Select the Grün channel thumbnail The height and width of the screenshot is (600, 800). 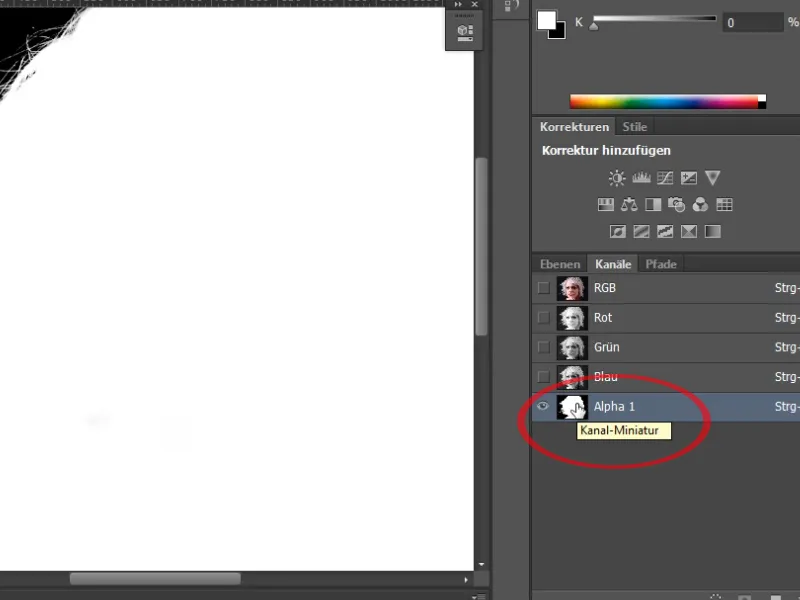click(x=572, y=347)
